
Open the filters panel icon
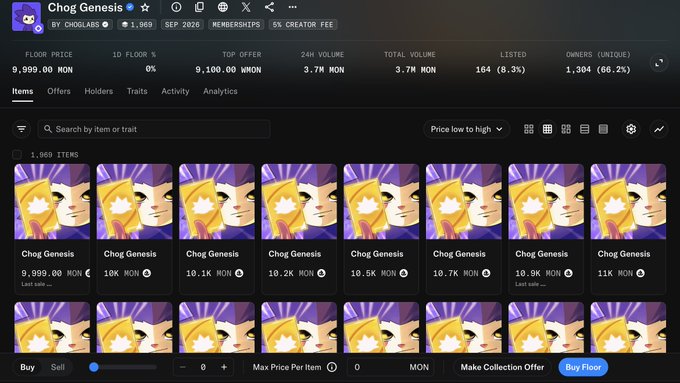tap(21, 129)
